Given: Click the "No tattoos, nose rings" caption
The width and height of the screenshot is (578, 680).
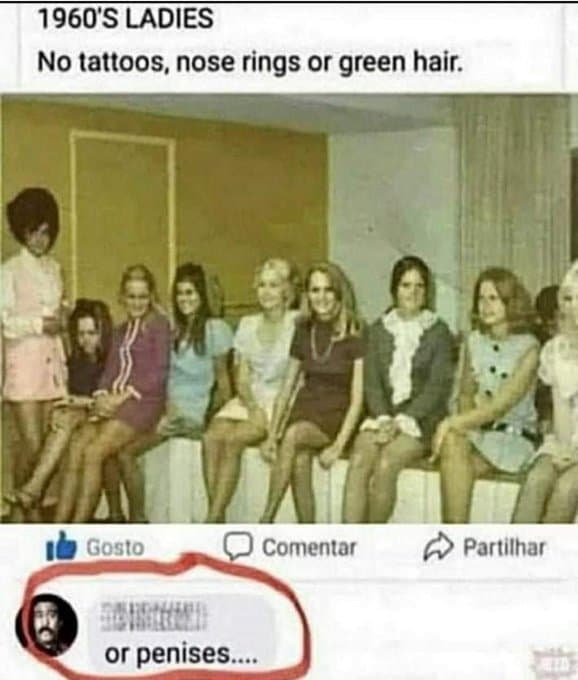Looking at the screenshot, I should 168,62.
